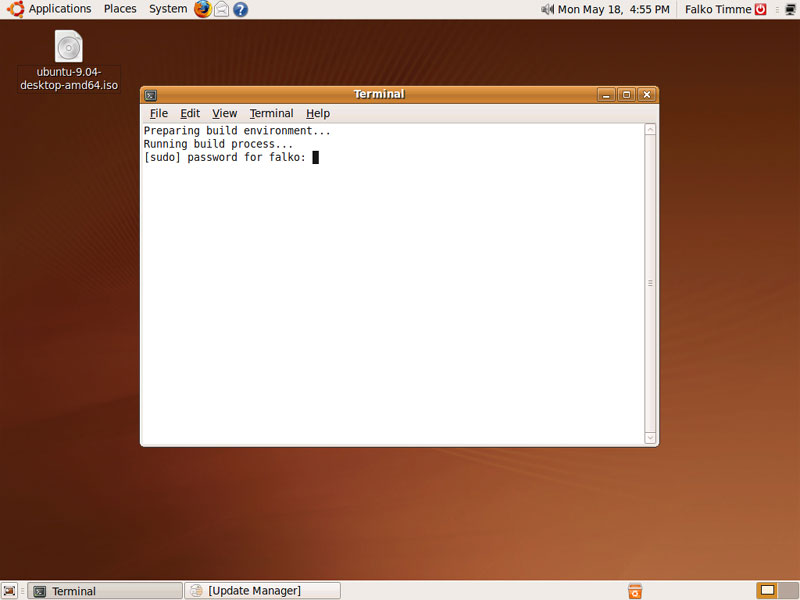Select the ubuntu-9.04-desktop-amd64.iso desktop file

click(x=69, y=61)
